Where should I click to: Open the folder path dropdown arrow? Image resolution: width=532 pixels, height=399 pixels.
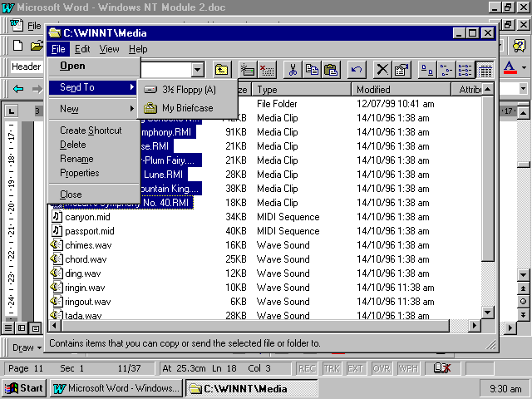[x=198, y=71]
